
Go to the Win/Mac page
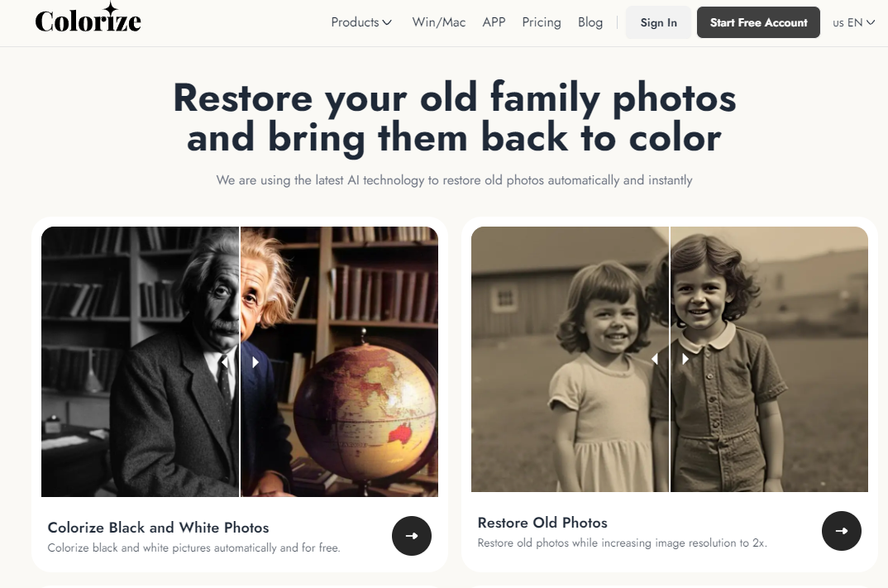click(439, 22)
